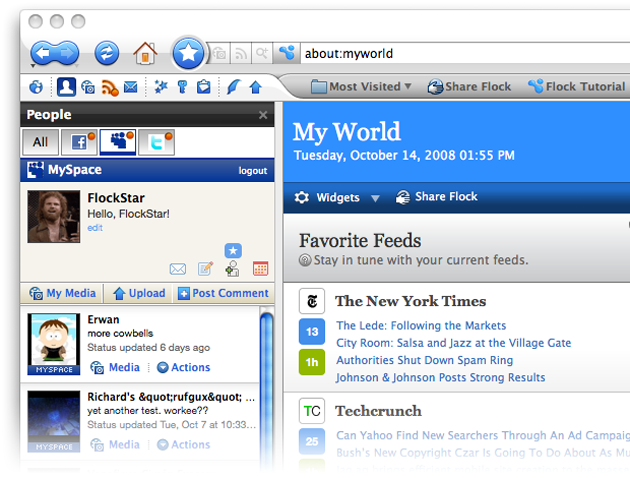The width and height of the screenshot is (630, 478).
Task: Click the 13 unread count badge
Action: pos(312,332)
